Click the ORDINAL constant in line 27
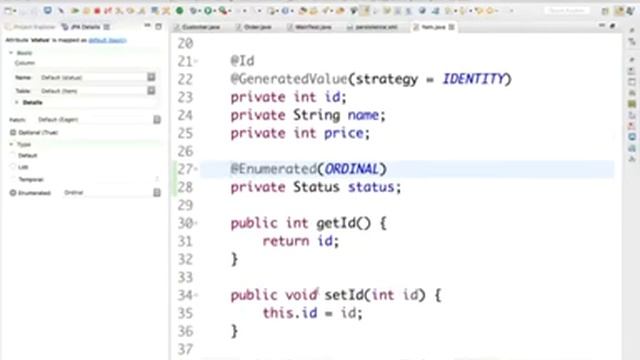Viewport: 640px width, 360px height. tap(351, 169)
